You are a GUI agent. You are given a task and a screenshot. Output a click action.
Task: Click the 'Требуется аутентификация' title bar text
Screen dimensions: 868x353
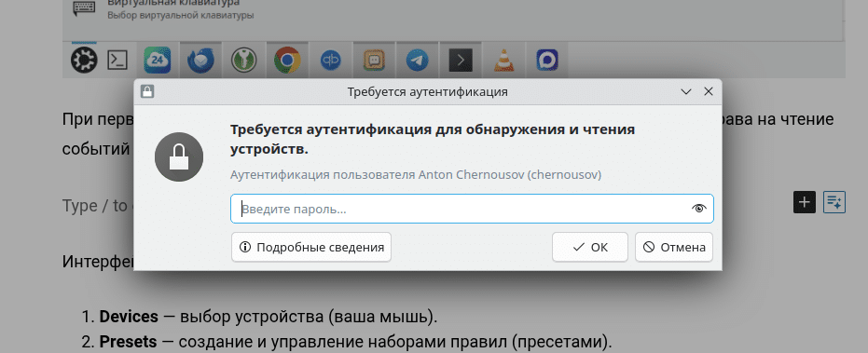click(427, 92)
